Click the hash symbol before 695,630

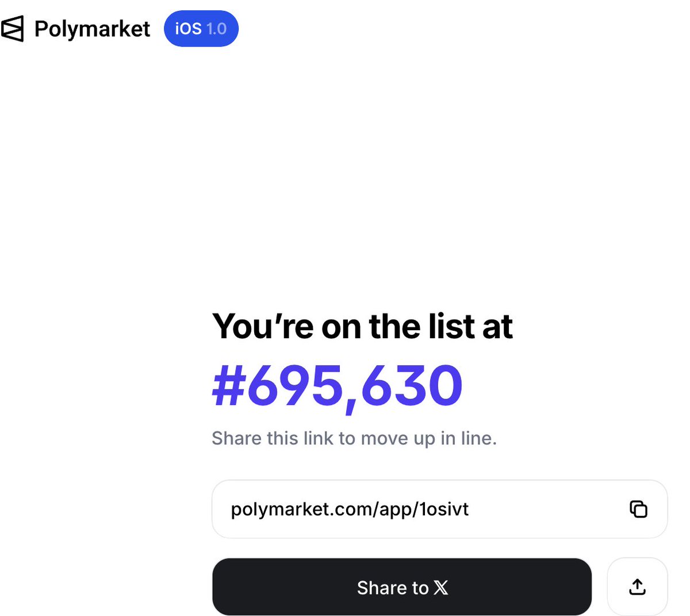coord(229,385)
